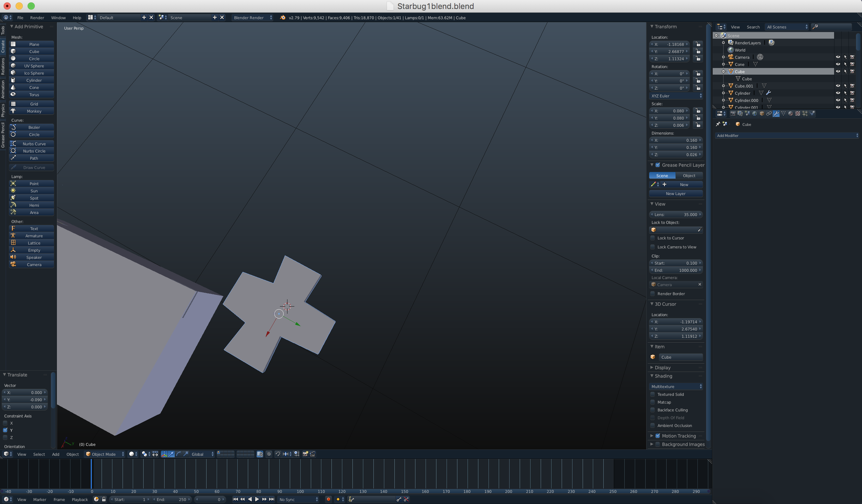Add an Armature object
The image size is (862, 504).
click(x=31, y=236)
